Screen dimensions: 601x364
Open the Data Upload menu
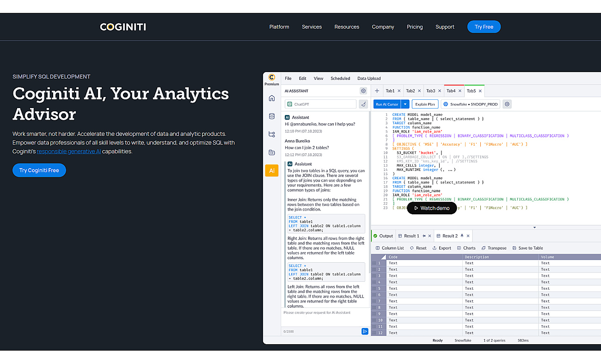click(369, 79)
